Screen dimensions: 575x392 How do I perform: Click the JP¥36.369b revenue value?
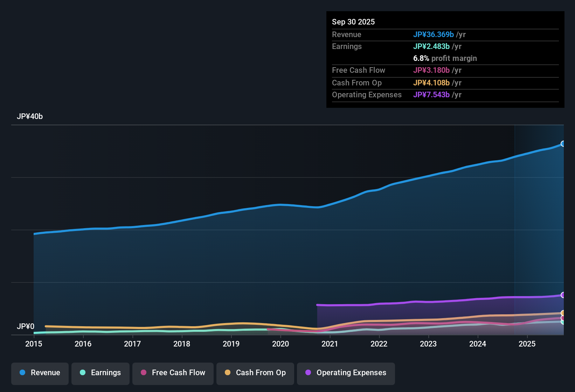(x=434, y=35)
